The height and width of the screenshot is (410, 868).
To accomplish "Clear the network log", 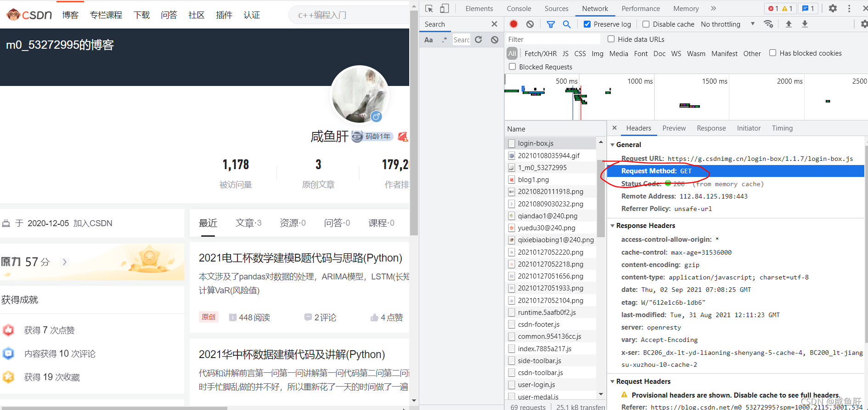I will click(x=530, y=24).
